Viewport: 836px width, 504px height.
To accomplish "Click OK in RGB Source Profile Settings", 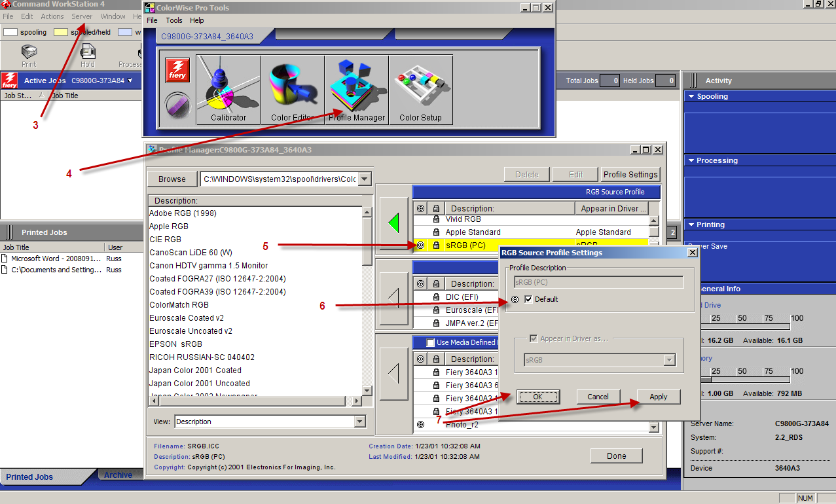I will tap(537, 397).
